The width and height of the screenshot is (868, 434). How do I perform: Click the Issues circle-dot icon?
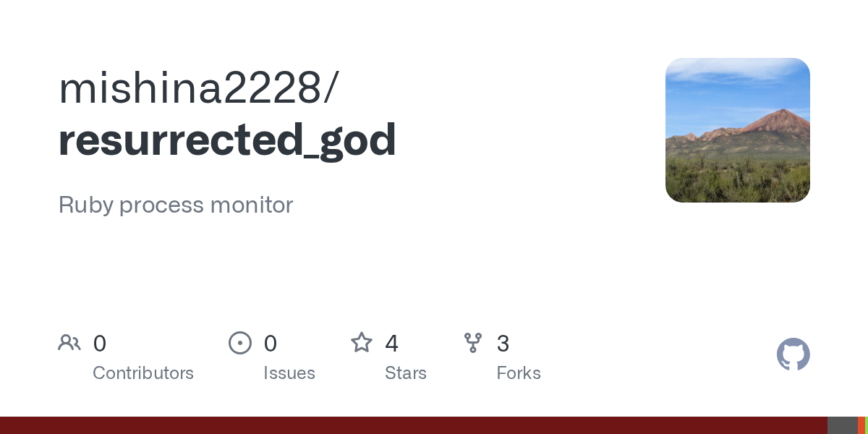point(240,343)
